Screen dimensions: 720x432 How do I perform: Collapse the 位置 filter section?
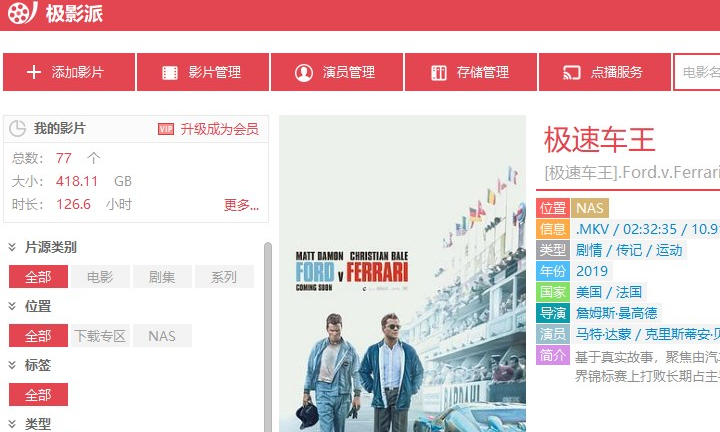click(x=12, y=306)
